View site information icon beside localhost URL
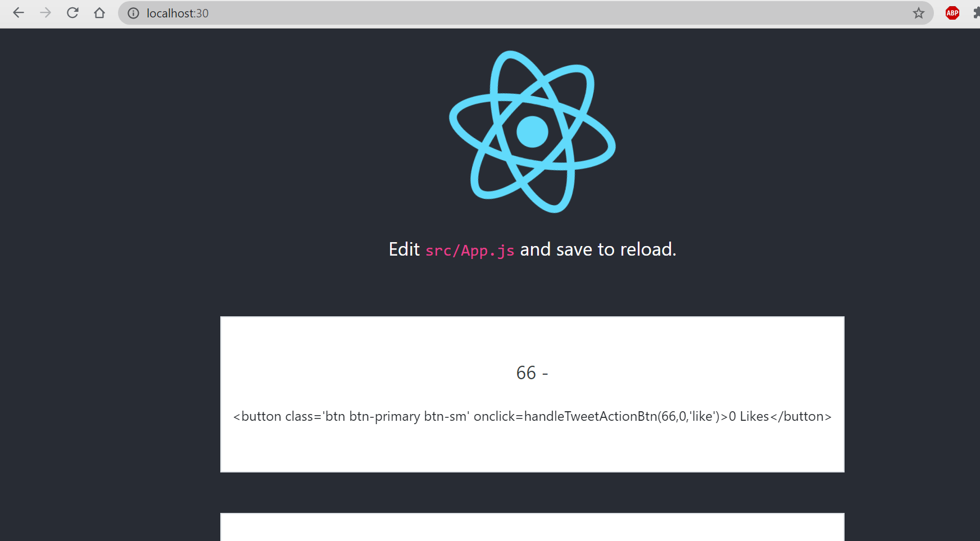Screen dimensions: 980x541 tap(133, 13)
